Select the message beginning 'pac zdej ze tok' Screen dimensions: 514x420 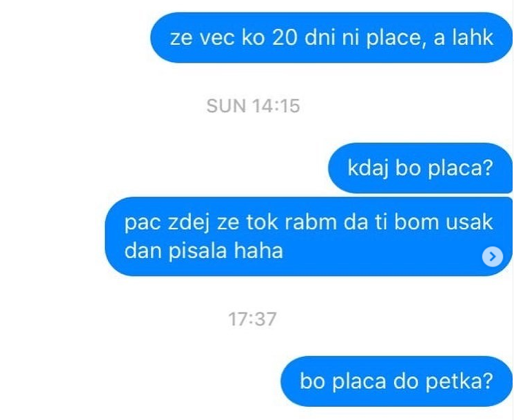coord(309,237)
